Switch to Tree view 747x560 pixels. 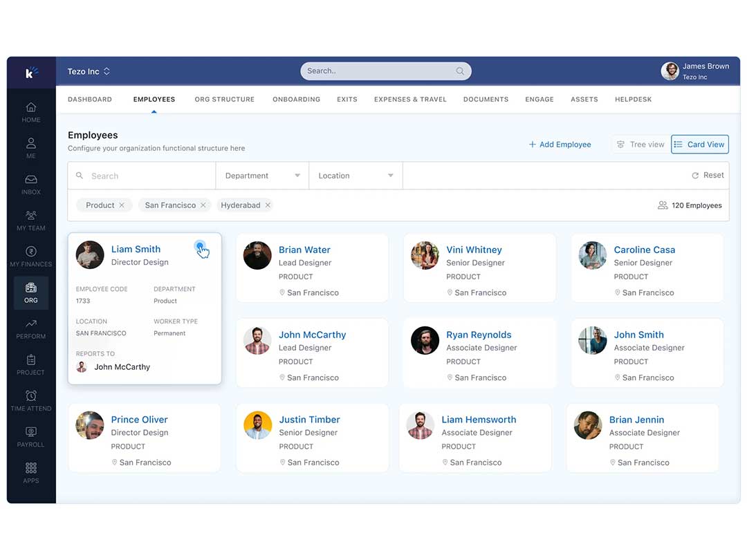point(640,144)
